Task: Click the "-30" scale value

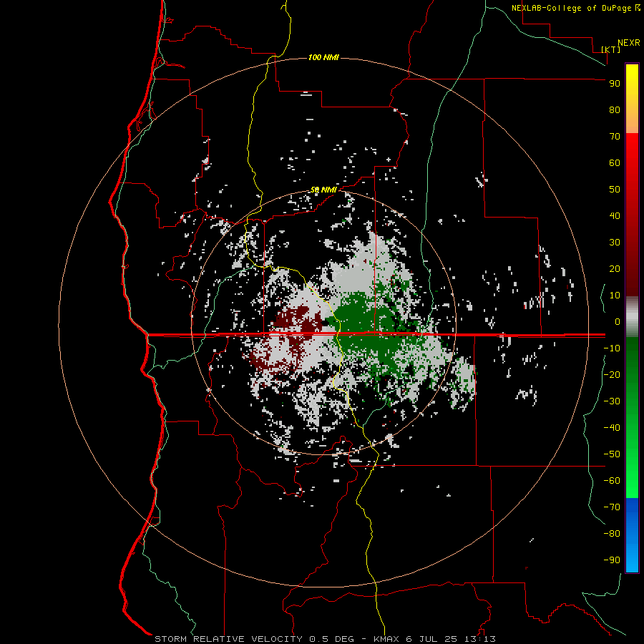Action: coord(612,401)
